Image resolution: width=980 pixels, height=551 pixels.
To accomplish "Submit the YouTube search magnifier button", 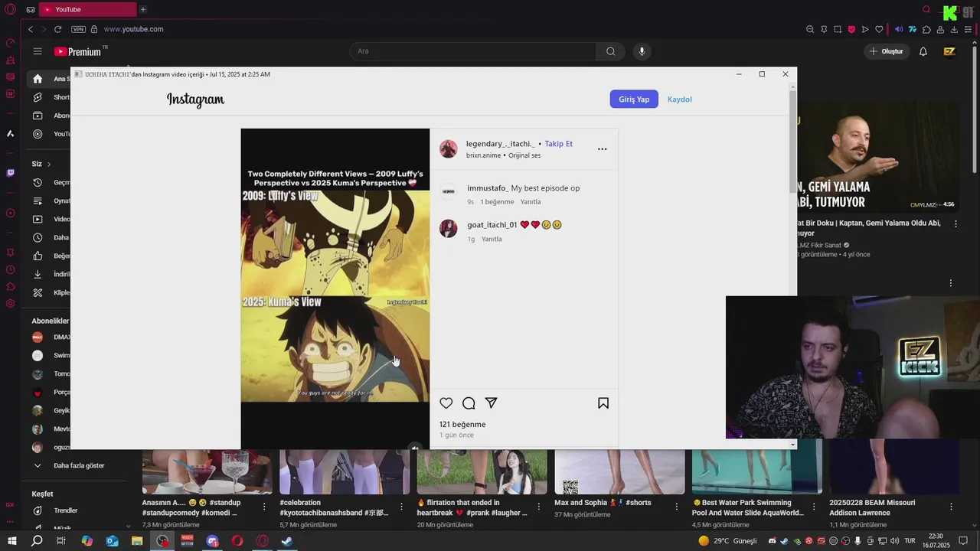I will (610, 51).
